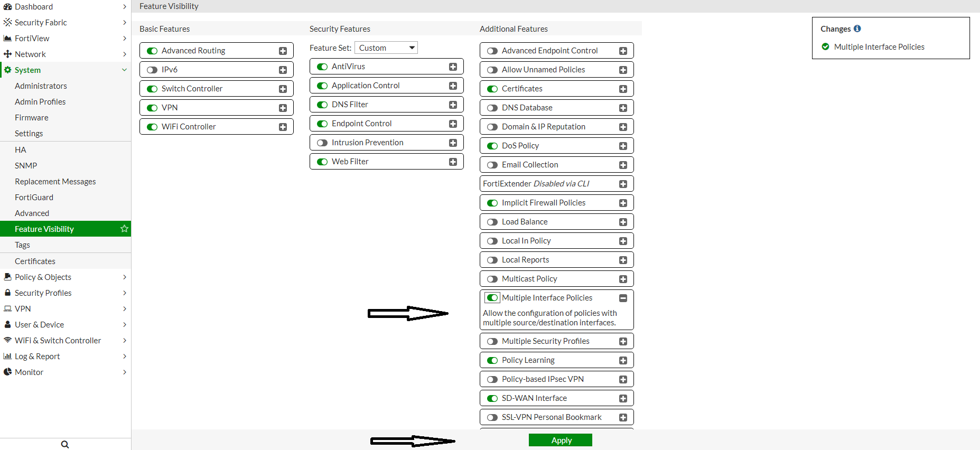Click the plus icon on Advanced Routing
980x450 pixels.
(x=283, y=51)
